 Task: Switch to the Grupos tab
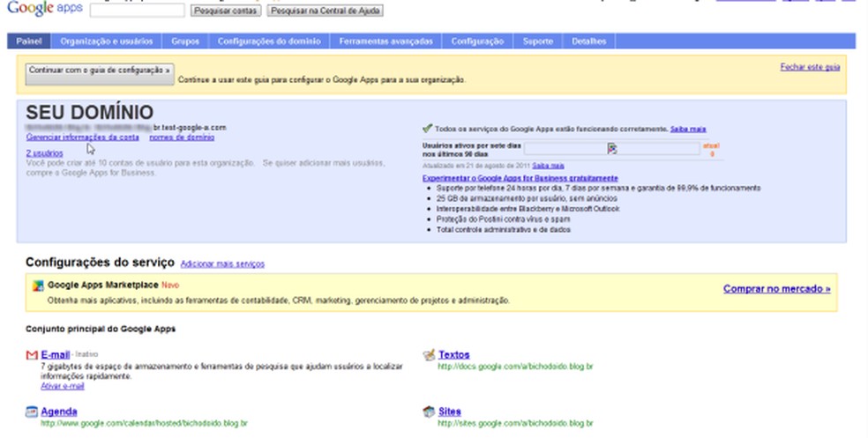185,41
